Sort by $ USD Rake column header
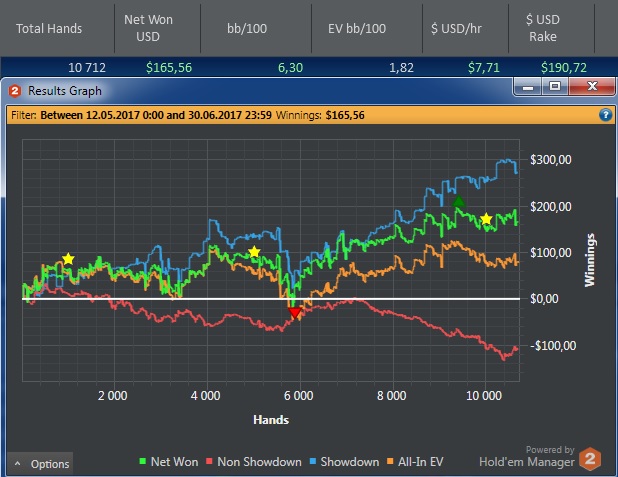Image resolution: width=618 pixels, height=477 pixels. pyautogui.click(x=552, y=28)
